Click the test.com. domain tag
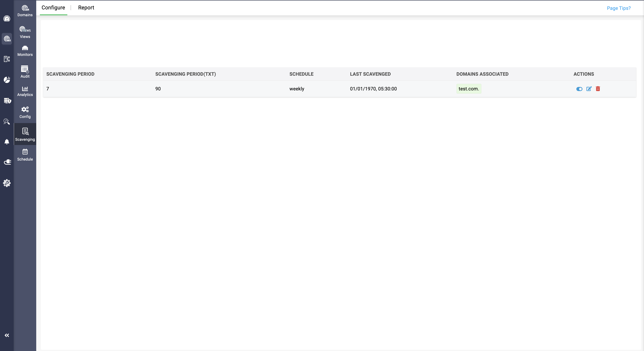This screenshot has height=351, width=644. (x=468, y=89)
